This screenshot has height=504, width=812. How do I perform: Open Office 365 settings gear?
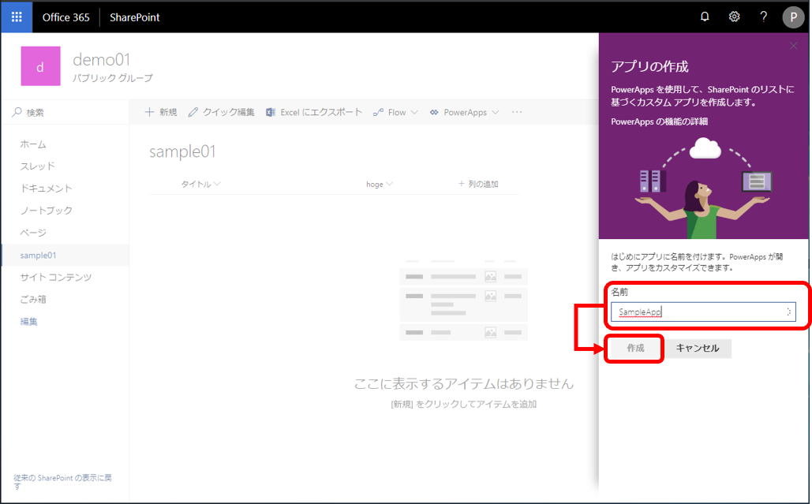click(734, 16)
